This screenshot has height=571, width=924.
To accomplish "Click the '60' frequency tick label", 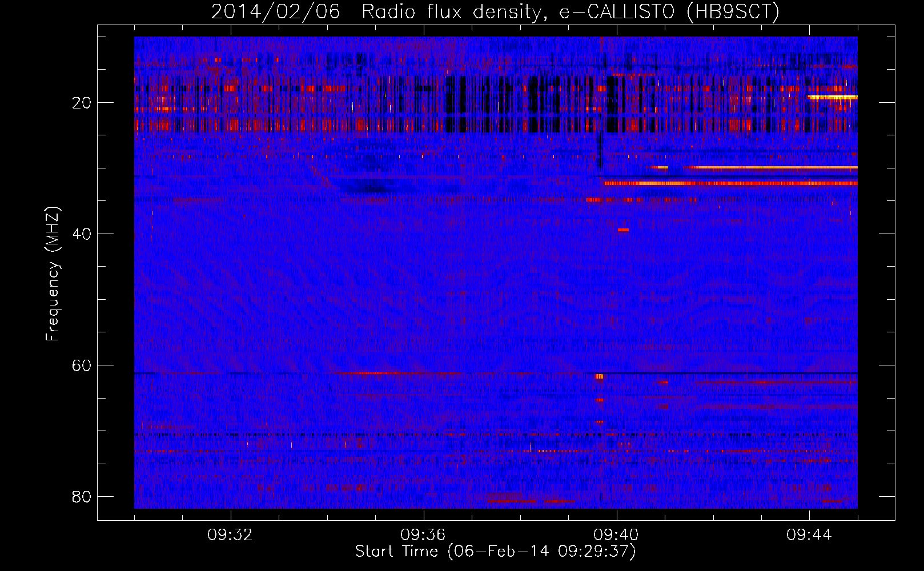I will (x=82, y=365).
